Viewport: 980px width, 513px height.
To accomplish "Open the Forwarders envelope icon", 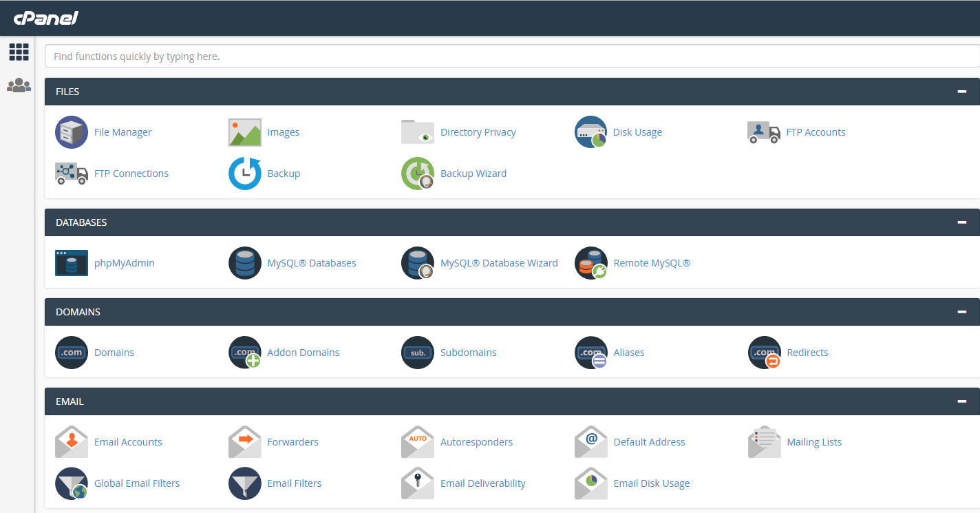I will point(245,442).
